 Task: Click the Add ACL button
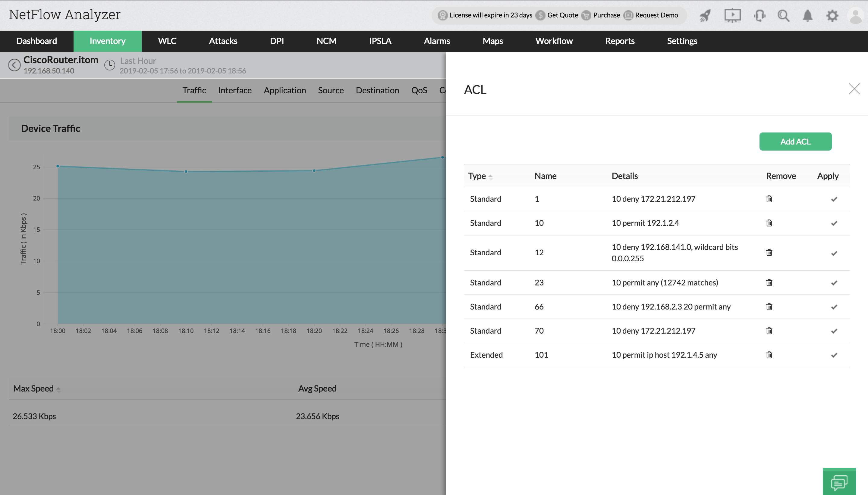click(795, 142)
